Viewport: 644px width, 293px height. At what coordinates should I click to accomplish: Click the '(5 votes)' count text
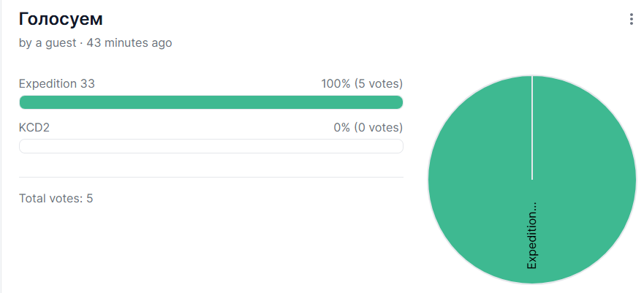[378, 84]
